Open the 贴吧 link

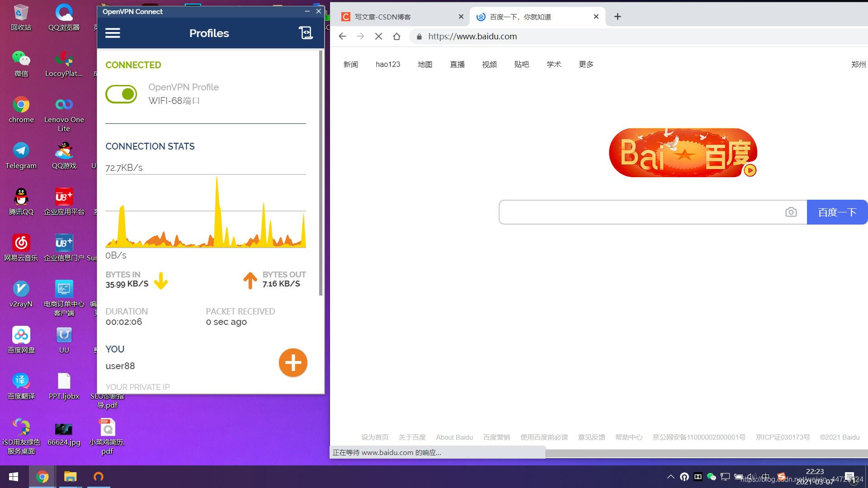(x=521, y=64)
